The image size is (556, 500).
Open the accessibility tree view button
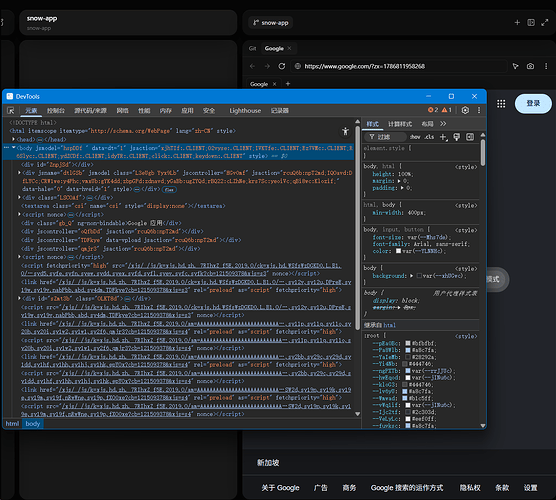coord(345,132)
